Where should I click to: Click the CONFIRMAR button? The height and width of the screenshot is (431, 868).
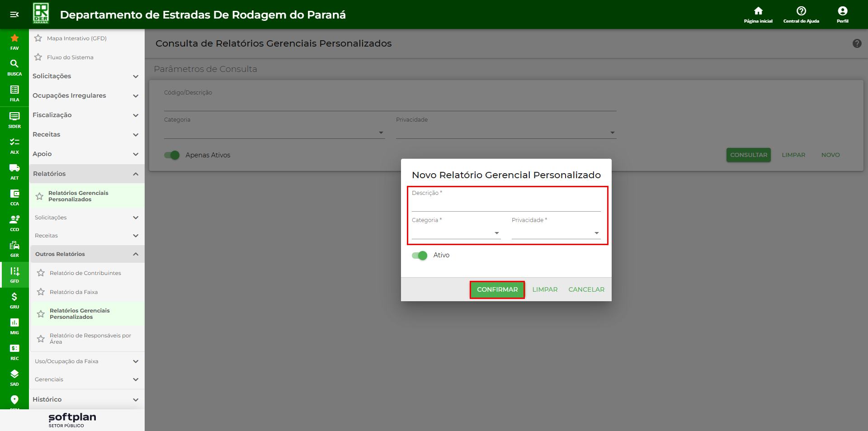point(497,289)
